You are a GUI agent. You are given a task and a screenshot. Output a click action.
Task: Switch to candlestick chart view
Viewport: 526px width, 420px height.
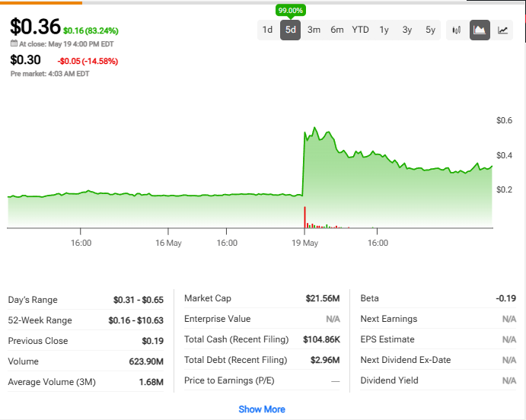point(457,30)
